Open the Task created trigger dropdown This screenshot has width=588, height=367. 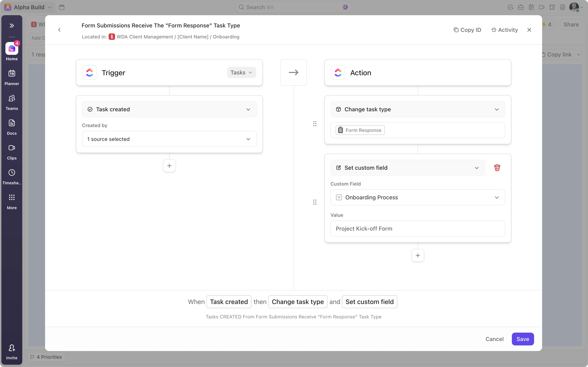pos(169,109)
